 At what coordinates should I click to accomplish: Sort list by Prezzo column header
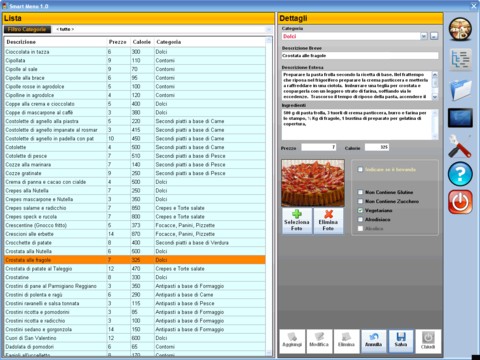click(x=117, y=42)
